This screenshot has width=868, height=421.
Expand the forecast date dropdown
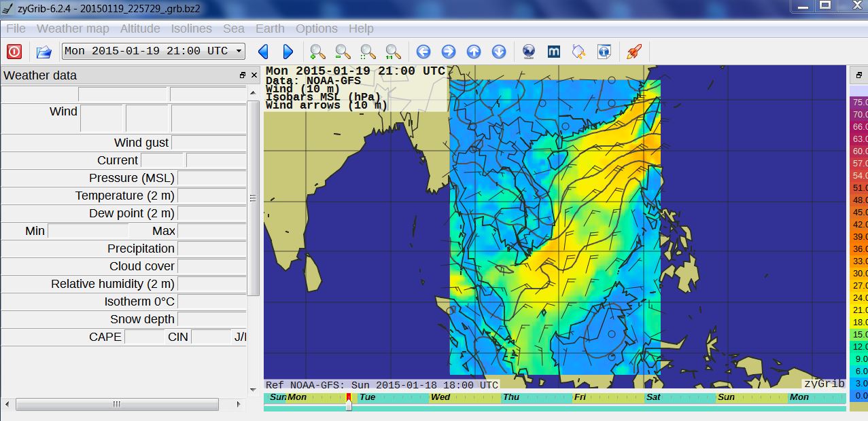click(x=239, y=51)
